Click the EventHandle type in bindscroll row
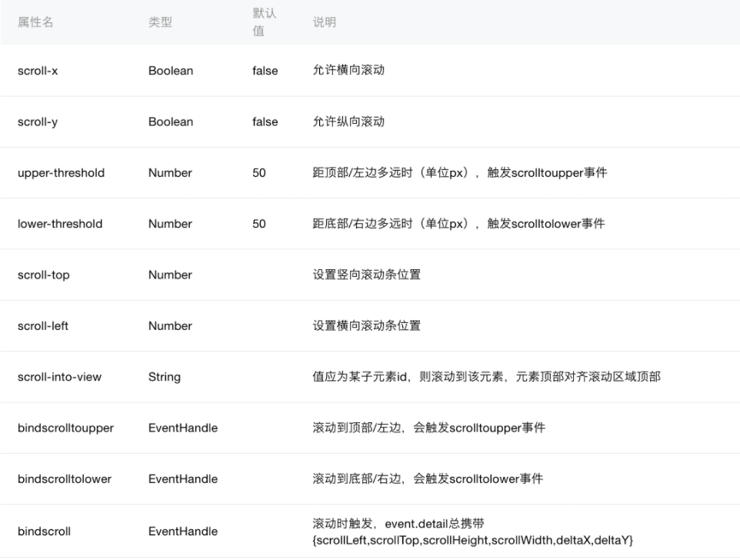 tap(183, 531)
